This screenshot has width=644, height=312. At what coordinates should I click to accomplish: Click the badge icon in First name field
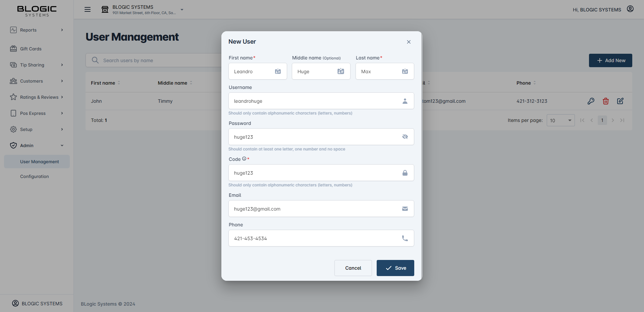pyautogui.click(x=278, y=71)
